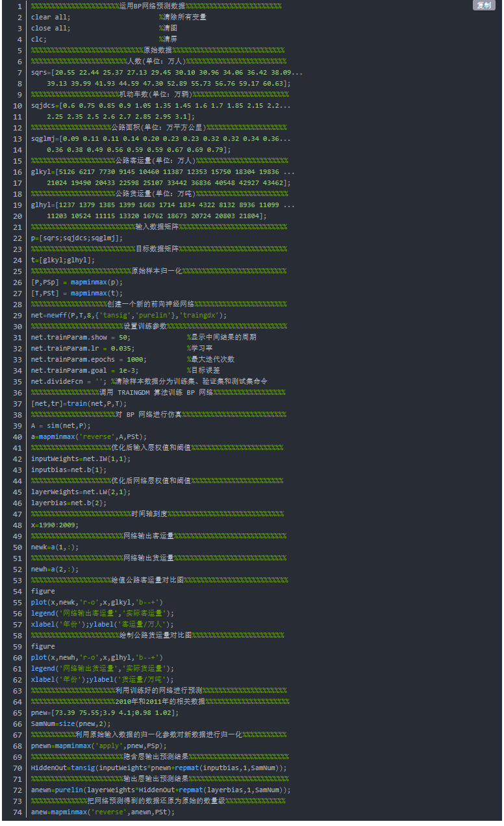The height and width of the screenshot is (826, 504).
Task: Click the line 't=[glkyl;glhyl];'
Action: (x=63, y=260)
